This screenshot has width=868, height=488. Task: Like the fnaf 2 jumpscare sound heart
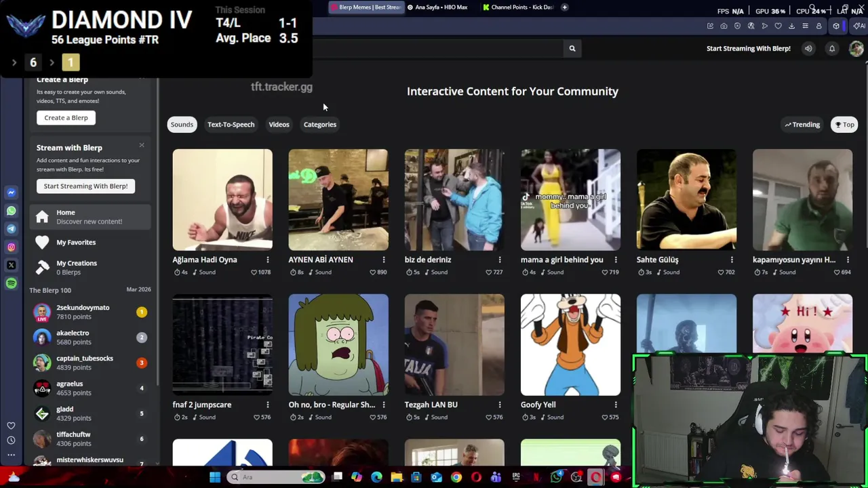(x=256, y=418)
